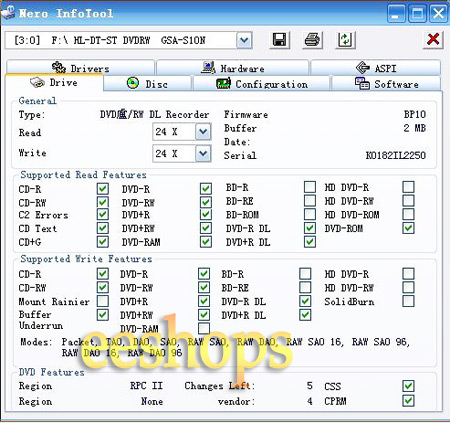Maximize the Nero InfoTool window

(417, 14)
